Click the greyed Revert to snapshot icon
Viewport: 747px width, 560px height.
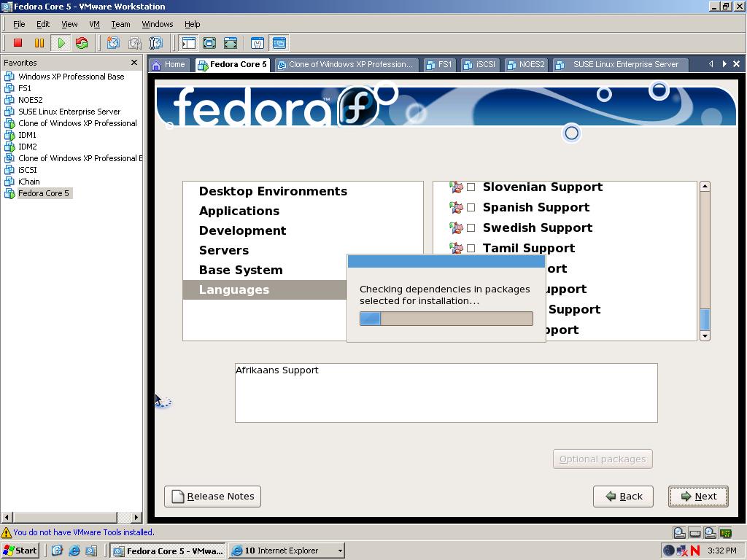tap(135, 43)
